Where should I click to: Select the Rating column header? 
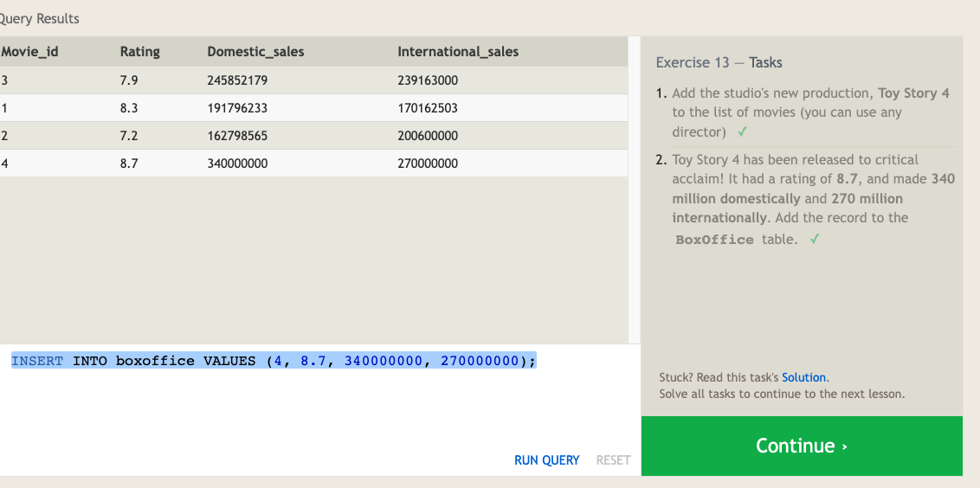(x=139, y=52)
